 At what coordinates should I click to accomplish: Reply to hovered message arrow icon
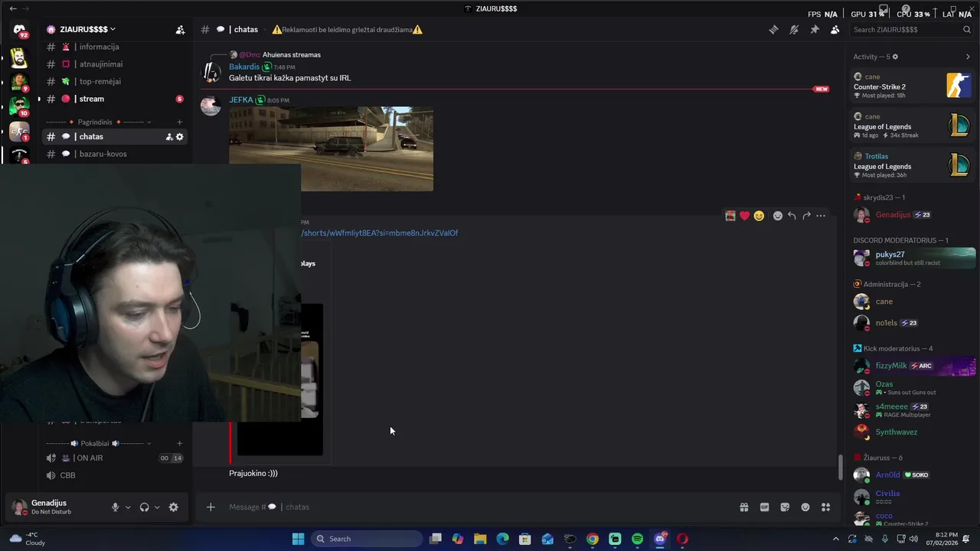pos(792,216)
